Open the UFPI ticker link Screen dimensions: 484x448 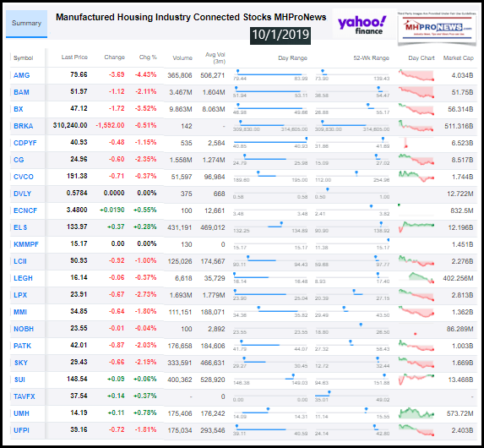click(x=21, y=430)
